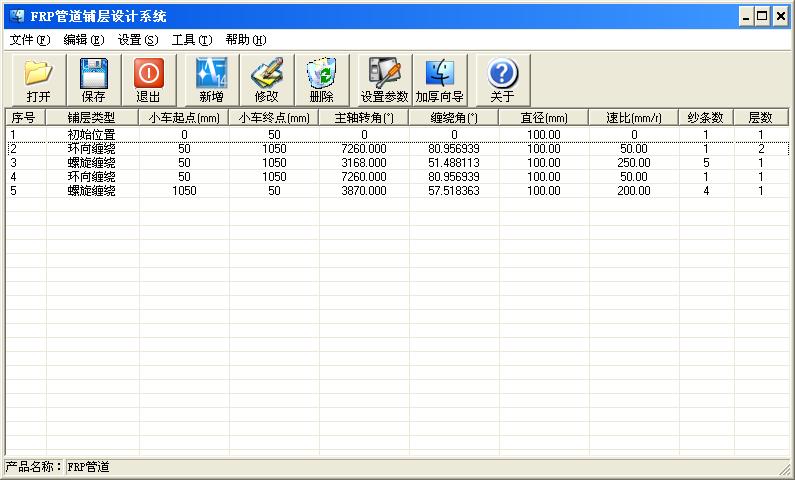The image size is (795, 480).
Task: Click the 缠绕角 column header
Action: tap(453, 117)
